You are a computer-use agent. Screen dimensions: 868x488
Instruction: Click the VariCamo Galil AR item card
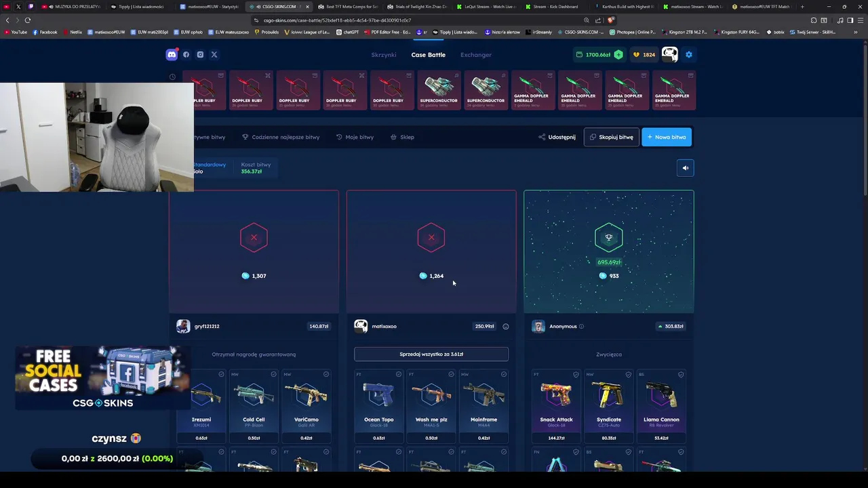point(307,407)
